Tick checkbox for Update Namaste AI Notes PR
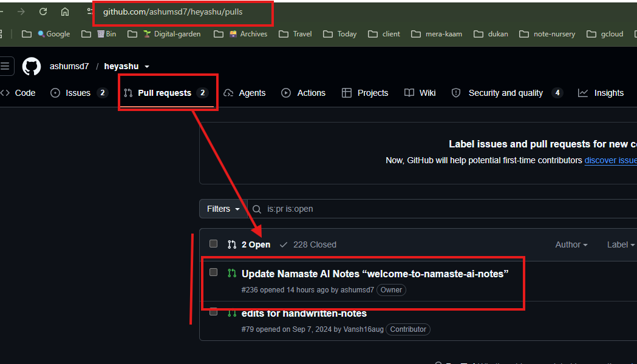The height and width of the screenshot is (364, 637). click(x=213, y=272)
